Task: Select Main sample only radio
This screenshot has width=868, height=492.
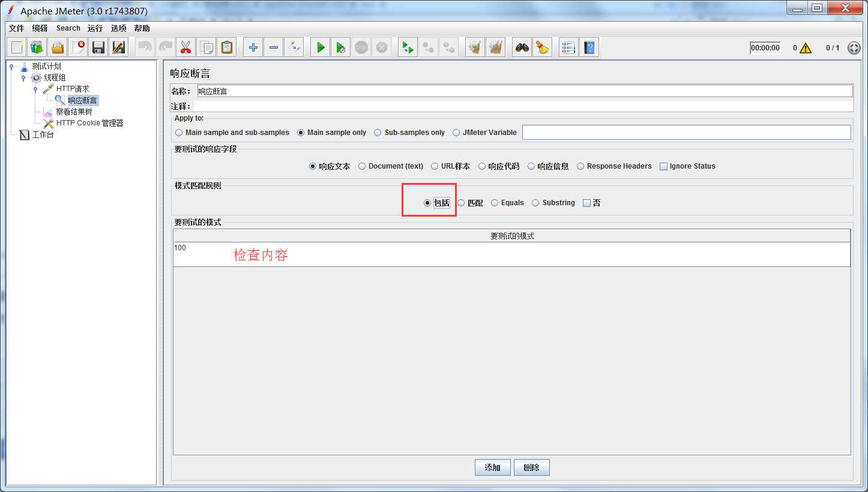Action: click(x=331, y=133)
